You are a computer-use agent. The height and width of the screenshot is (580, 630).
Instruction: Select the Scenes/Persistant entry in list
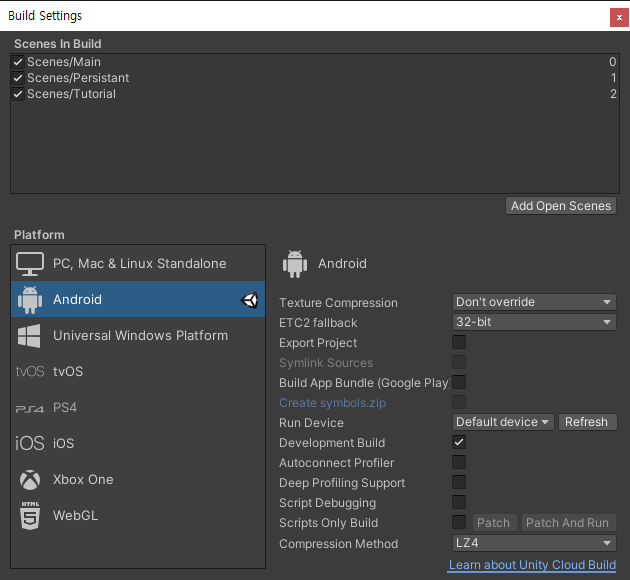(x=315, y=78)
